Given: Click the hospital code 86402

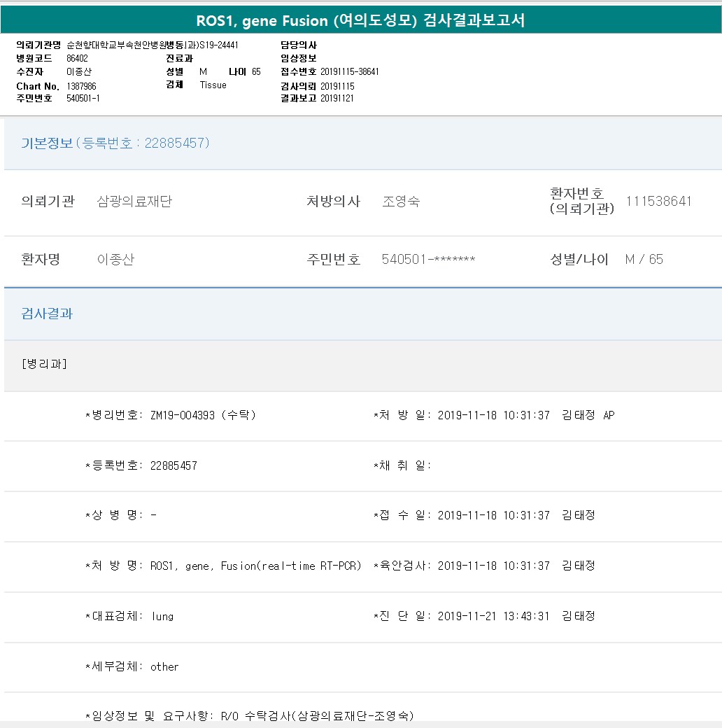Looking at the screenshot, I should (x=77, y=59).
